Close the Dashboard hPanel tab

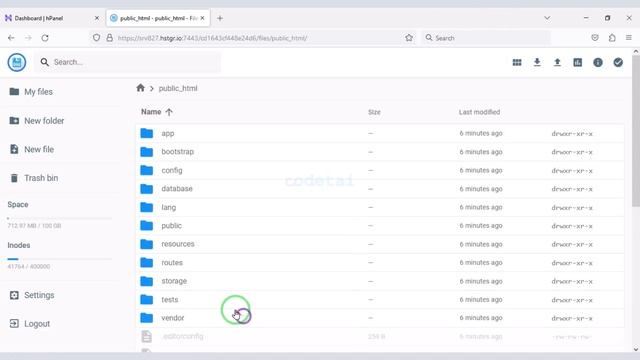click(x=97, y=18)
